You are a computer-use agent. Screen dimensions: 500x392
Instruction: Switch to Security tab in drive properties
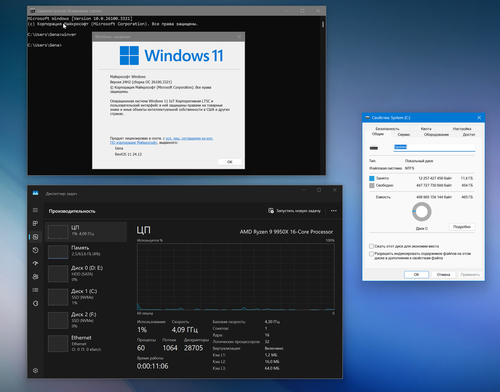[x=387, y=129]
